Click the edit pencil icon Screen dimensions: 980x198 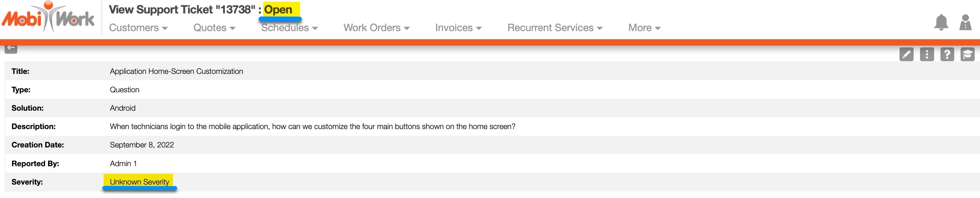point(906,54)
